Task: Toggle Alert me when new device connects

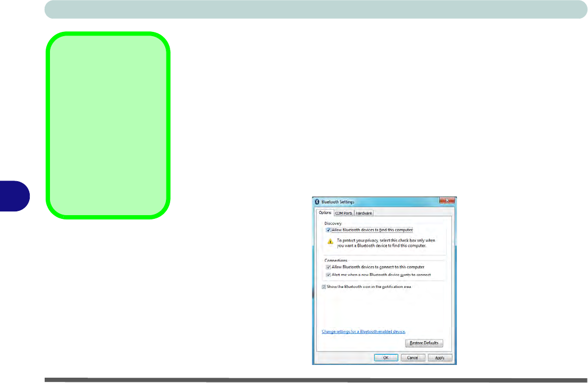Action: (x=328, y=275)
